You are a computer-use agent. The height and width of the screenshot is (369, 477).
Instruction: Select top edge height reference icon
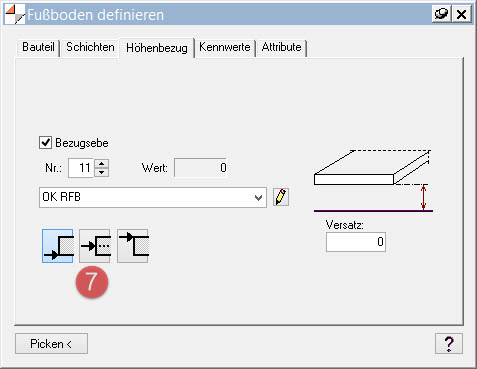[133, 246]
